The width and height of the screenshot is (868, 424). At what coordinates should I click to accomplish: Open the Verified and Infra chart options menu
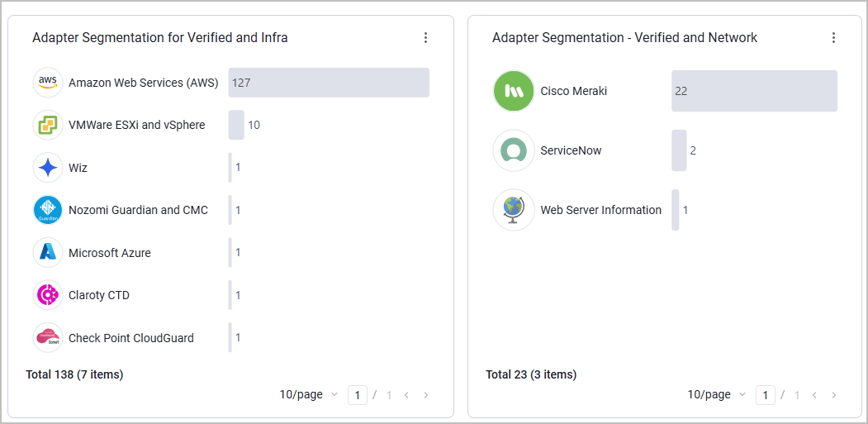pos(425,38)
